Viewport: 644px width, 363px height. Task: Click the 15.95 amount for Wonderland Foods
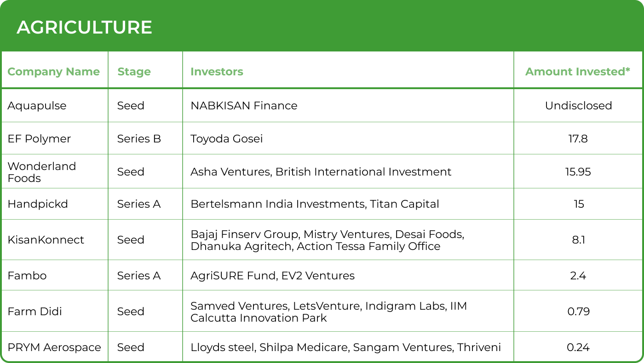click(x=578, y=172)
